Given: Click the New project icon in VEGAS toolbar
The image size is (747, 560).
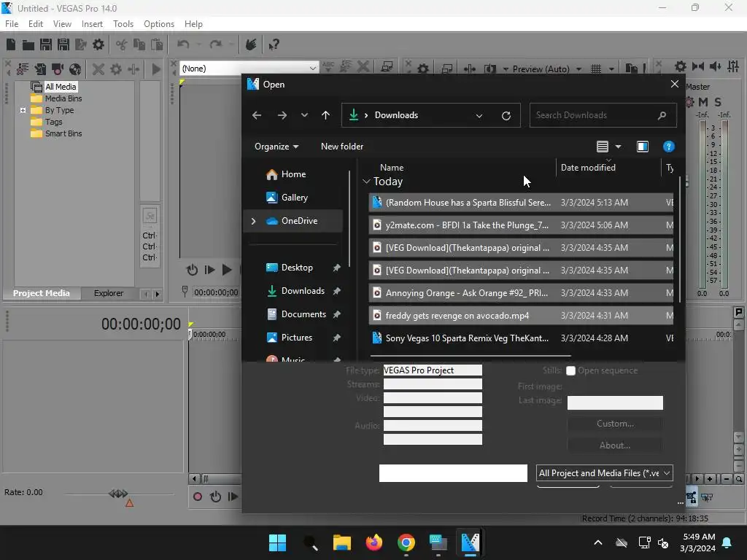Looking at the screenshot, I should [11, 44].
